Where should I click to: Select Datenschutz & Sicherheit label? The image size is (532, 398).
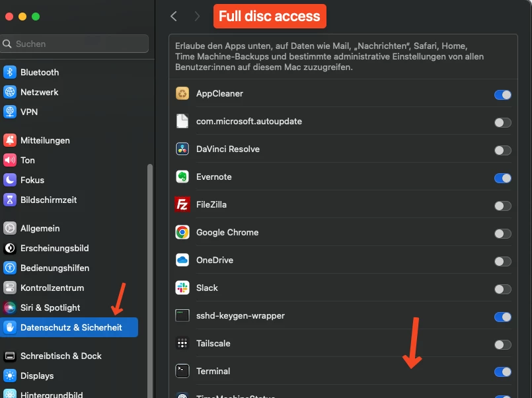click(71, 327)
